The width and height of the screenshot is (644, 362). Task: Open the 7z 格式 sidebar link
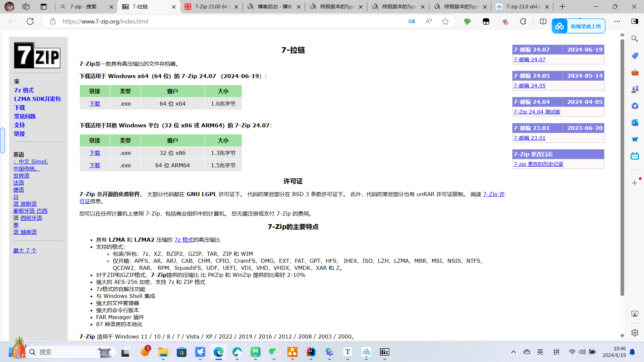coord(24,90)
